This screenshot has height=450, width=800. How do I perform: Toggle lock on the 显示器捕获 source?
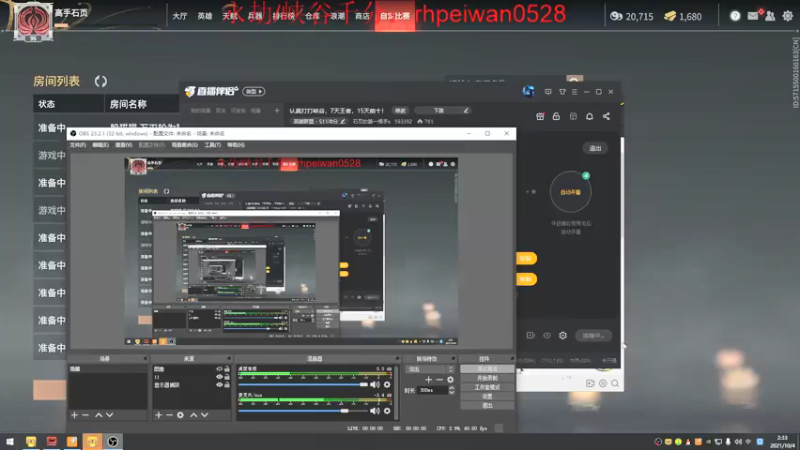227,385
